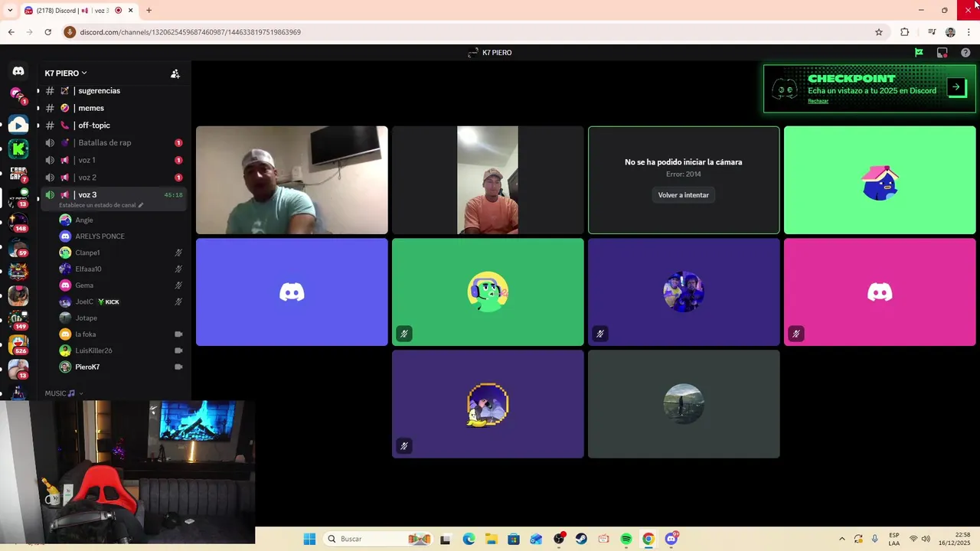Go back in Chrome browser
This screenshot has height=551, width=980.
pos(11,32)
